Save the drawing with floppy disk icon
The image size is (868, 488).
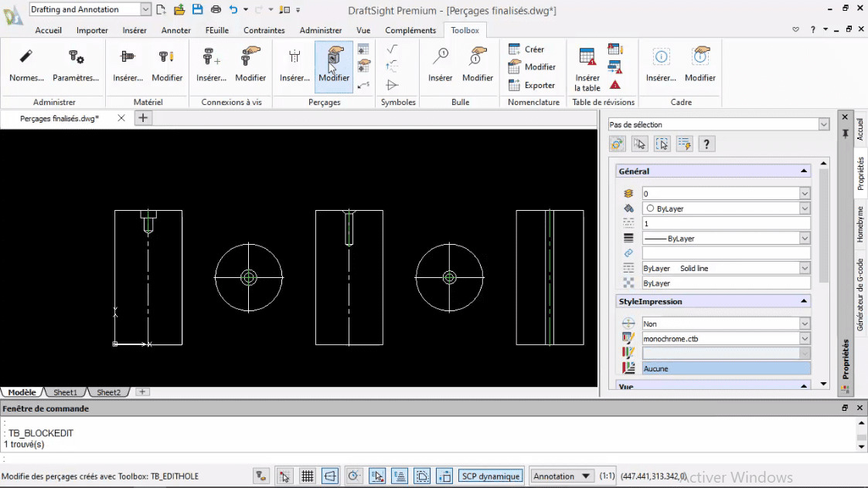coord(198,9)
